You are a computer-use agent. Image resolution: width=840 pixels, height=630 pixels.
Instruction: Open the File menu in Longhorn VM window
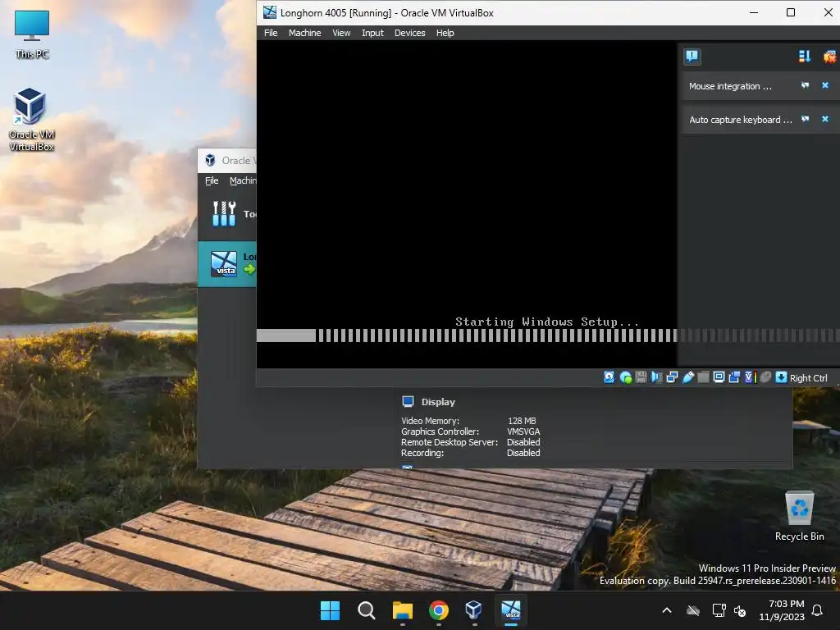[x=271, y=33]
